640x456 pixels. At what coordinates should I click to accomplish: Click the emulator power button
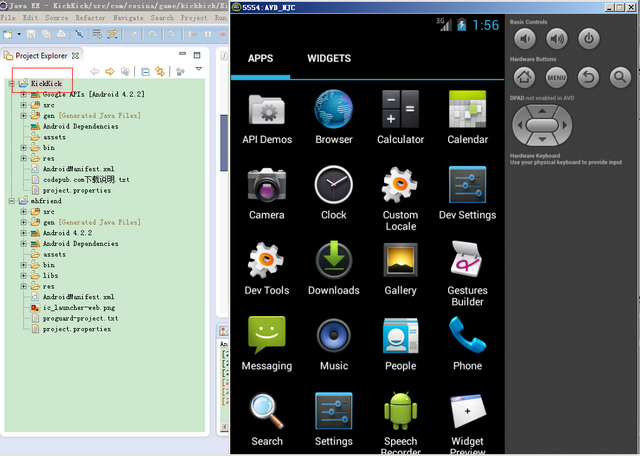click(589, 39)
